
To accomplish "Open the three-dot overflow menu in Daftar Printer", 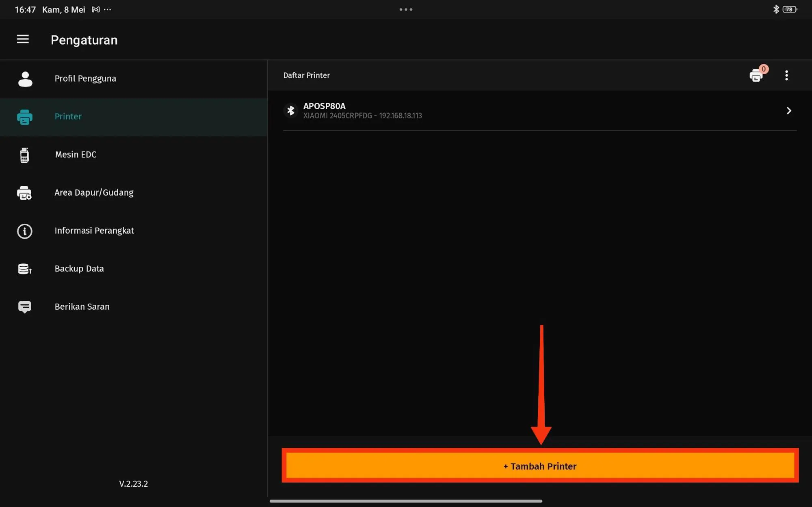I will point(786,76).
